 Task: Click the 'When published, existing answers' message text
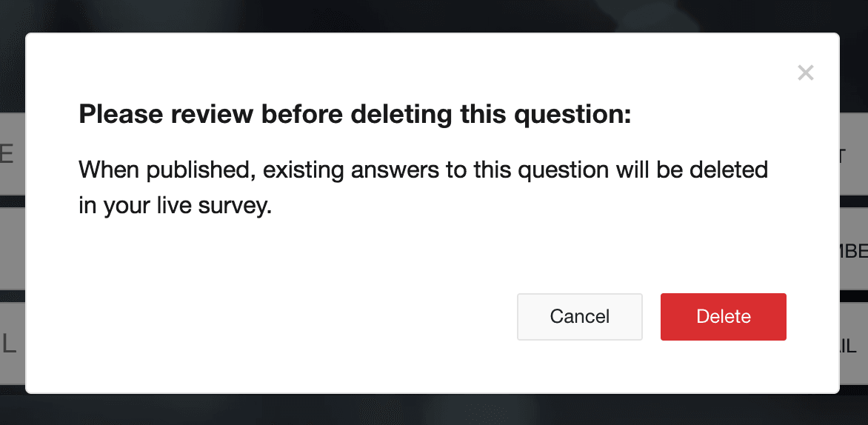[424, 170]
